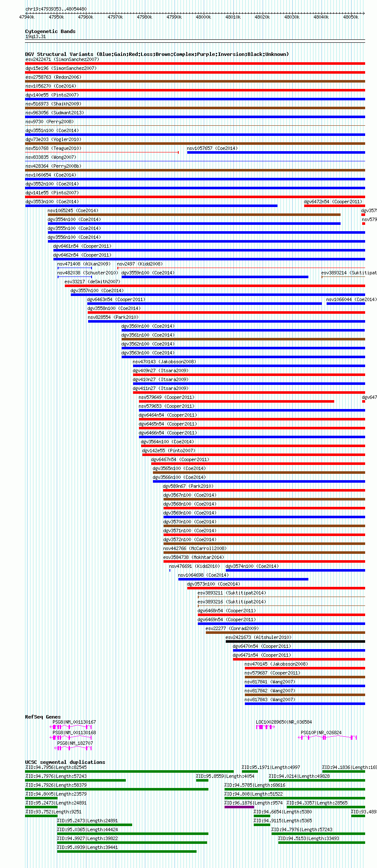The height and width of the screenshot is (868, 377).
Task: Click nsv963056 (Sudmant2013) label
Action: tap(55, 113)
